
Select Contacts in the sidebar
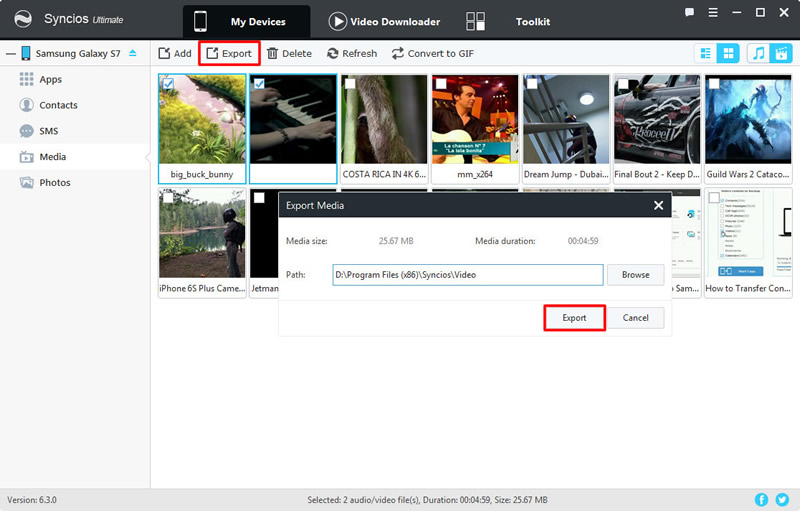(x=58, y=105)
